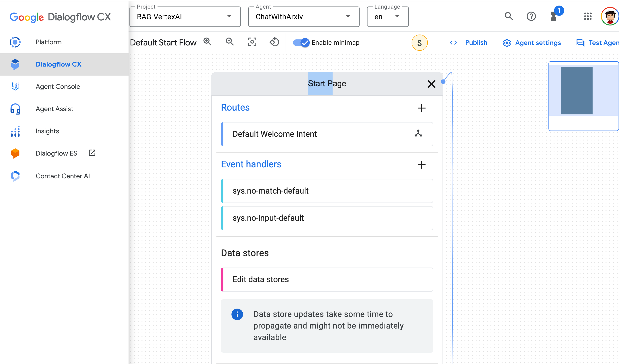Open the help question mark icon
The height and width of the screenshot is (364, 619).
coord(531,16)
